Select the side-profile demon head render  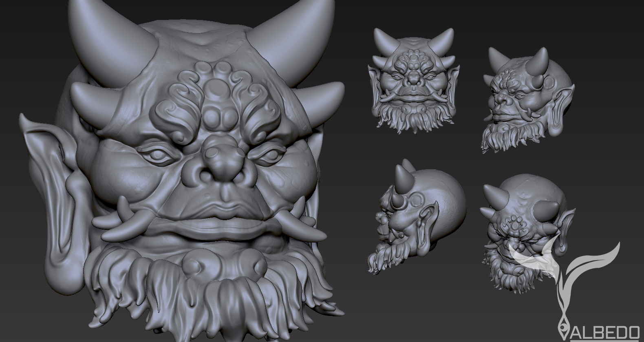(417, 216)
